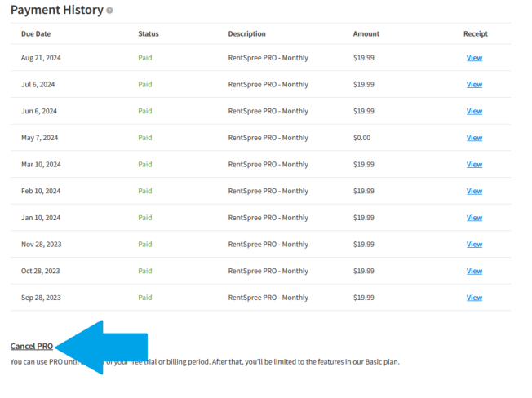532x398 pixels.
Task: View receipt for Mar 10, 2024 payment
Action: click(474, 165)
